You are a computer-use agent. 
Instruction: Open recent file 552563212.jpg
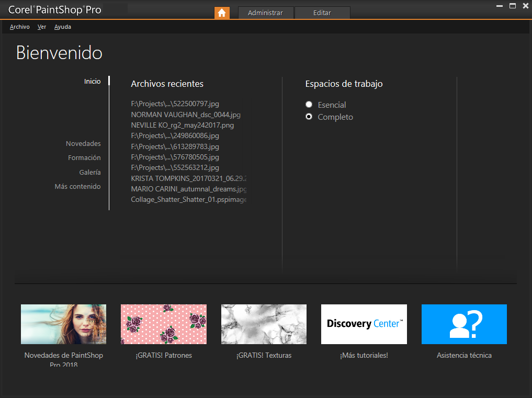[x=175, y=167]
